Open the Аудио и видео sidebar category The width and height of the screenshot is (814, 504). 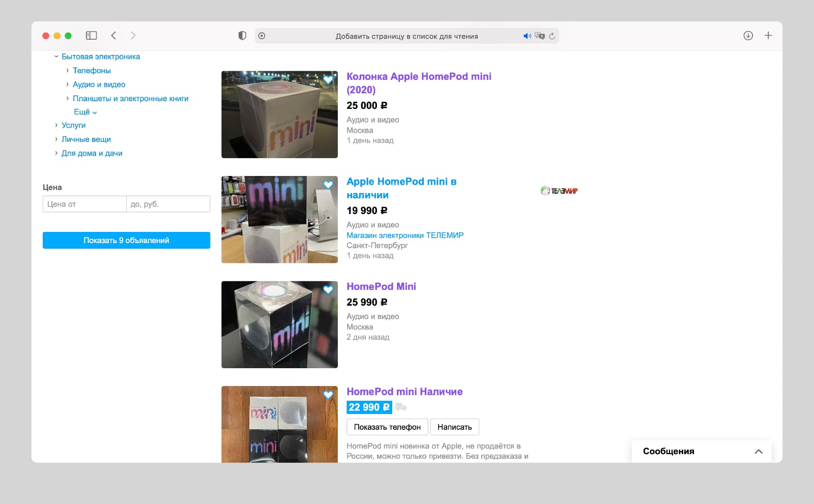(99, 84)
